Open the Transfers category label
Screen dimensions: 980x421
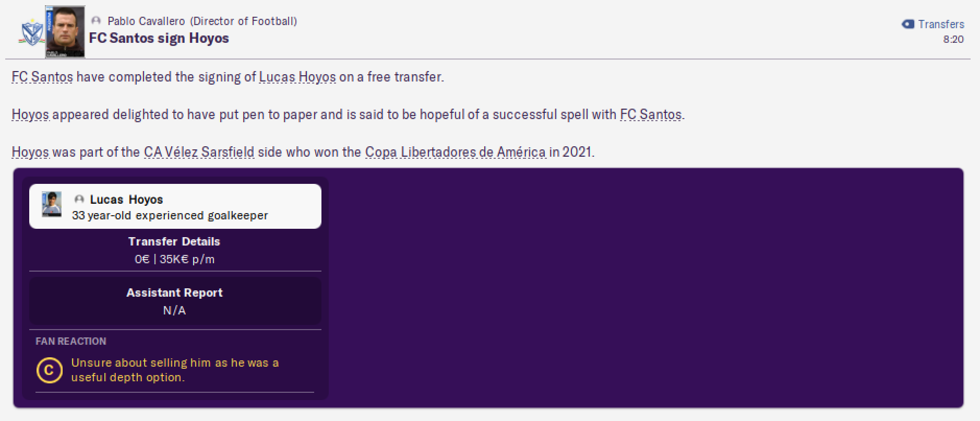point(941,24)
